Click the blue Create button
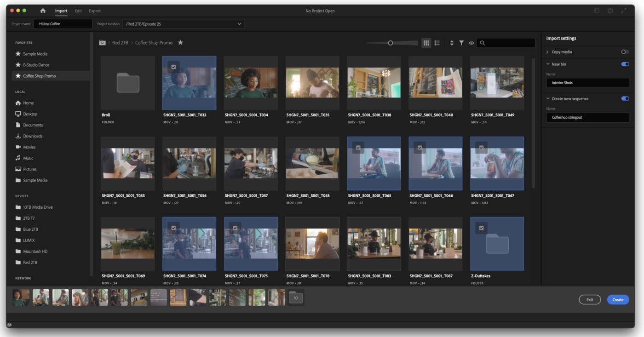Image resolution: width=644 pixels, height=337 pixels. click(618, 300)
